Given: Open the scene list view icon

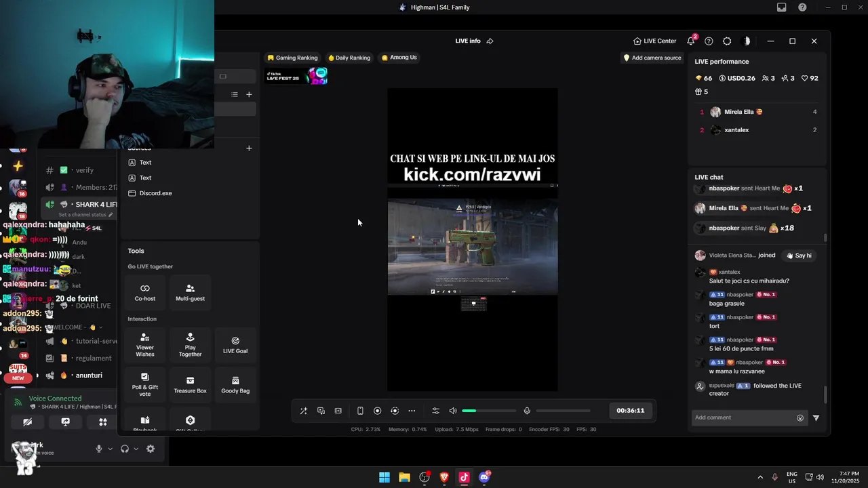Looking at the screenshot, I should tap(235, 94).
